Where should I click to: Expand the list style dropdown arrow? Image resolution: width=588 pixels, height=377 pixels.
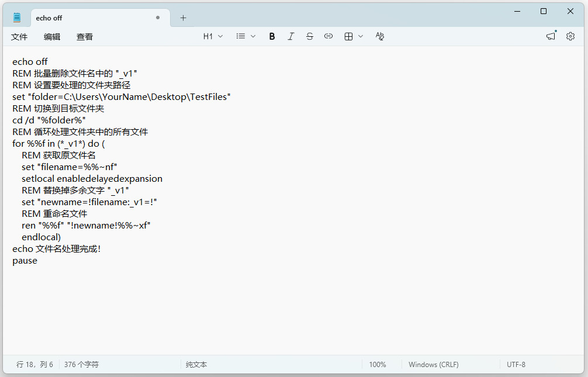[x=253, y=36]
